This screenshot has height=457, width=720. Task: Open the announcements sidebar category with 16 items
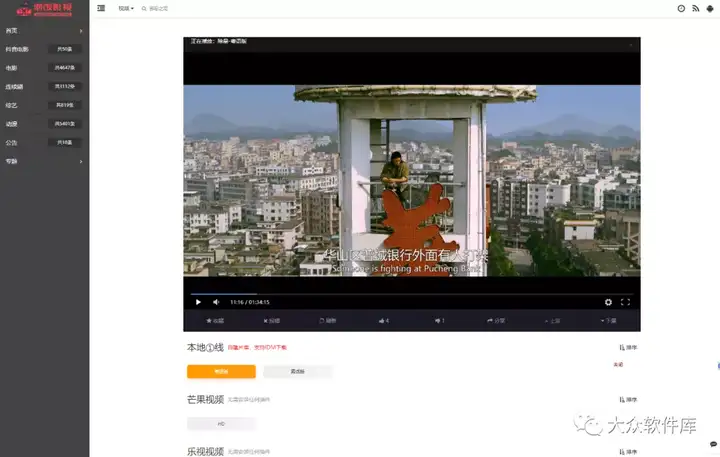44,142
